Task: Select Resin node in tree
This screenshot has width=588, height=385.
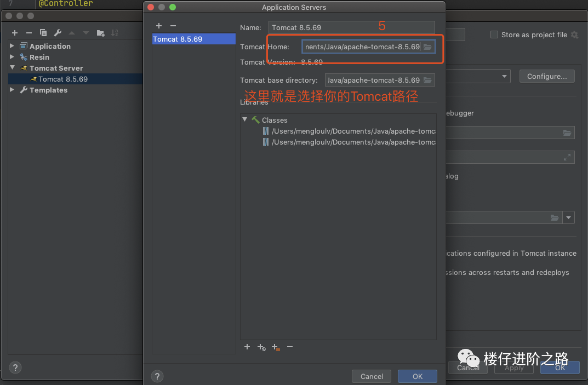Action: coord(39,57)
